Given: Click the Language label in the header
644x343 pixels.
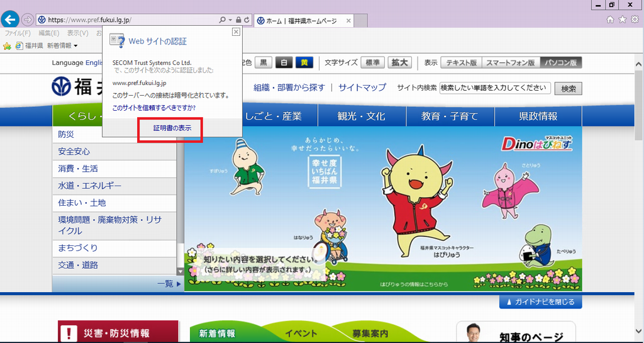Looking at the screenshot, I should click(68, 63).
